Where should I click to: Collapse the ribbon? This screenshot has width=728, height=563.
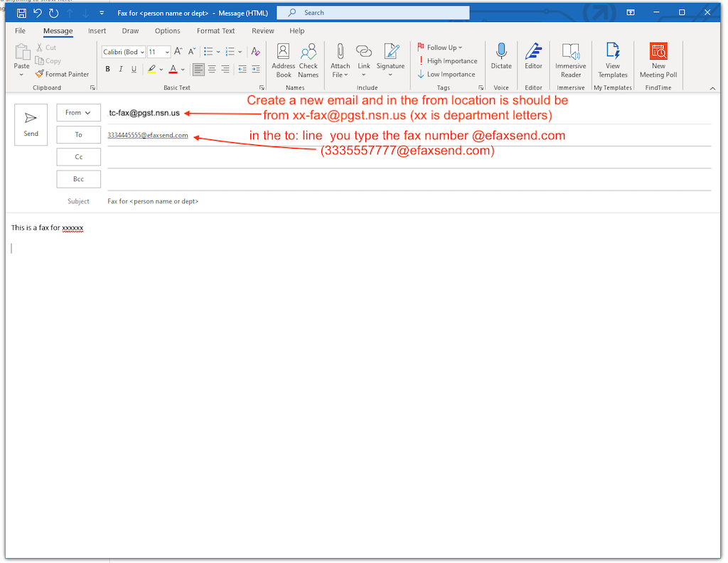tap(712, 88)
